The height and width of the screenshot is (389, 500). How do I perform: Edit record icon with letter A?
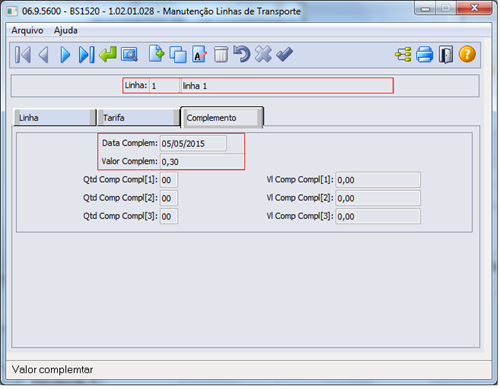click(199, 54)
